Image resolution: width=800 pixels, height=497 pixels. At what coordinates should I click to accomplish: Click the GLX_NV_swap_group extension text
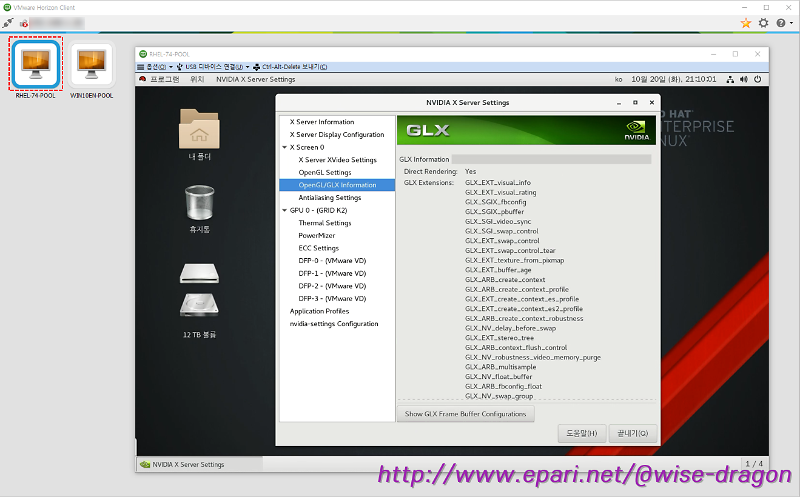(x=499, y=396)
